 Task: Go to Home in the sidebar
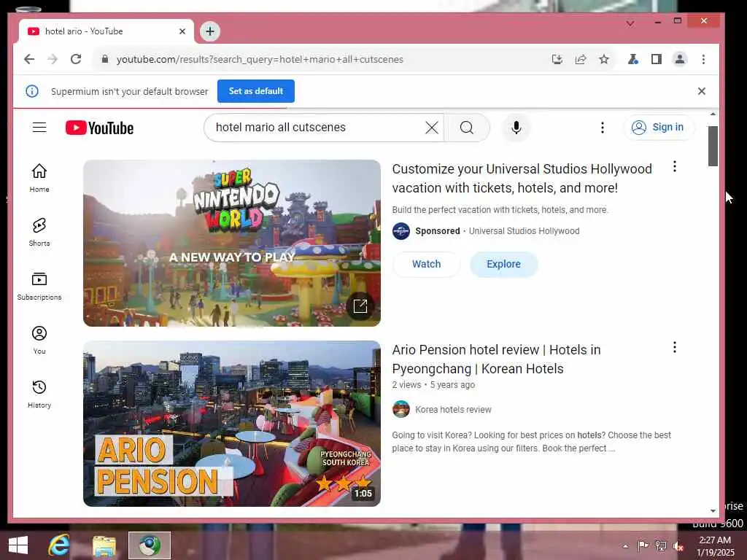pos(39,178)
